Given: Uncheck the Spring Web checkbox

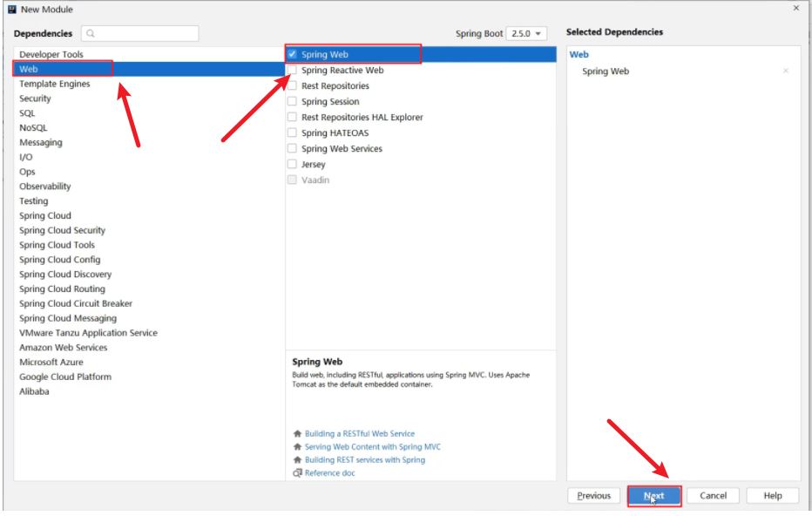Looking at the screenshot, I should [293, 54].
